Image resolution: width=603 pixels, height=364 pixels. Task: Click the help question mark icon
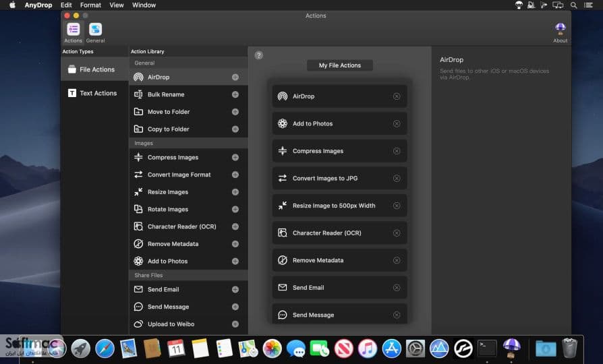point(259,55)
